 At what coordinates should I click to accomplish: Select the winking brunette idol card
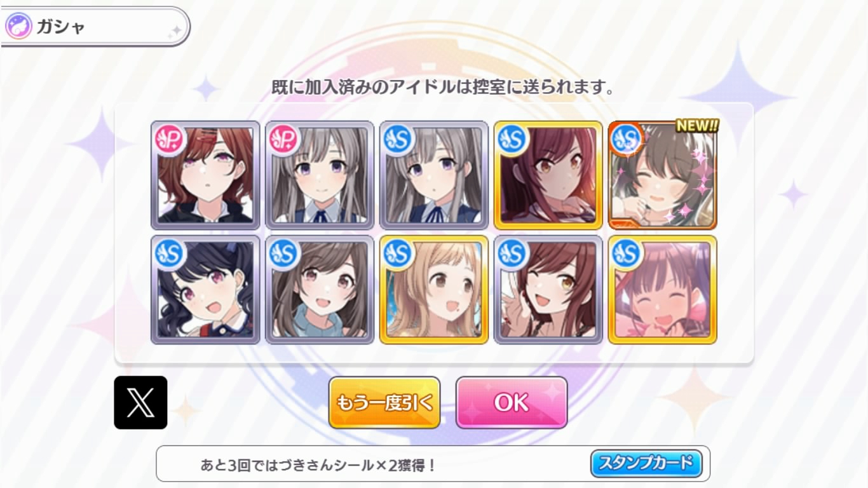548,290
